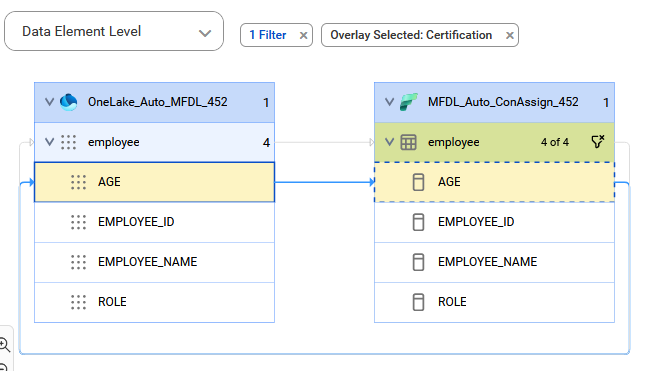Remove the 1 Filter chip

click(x=303, y=36)
